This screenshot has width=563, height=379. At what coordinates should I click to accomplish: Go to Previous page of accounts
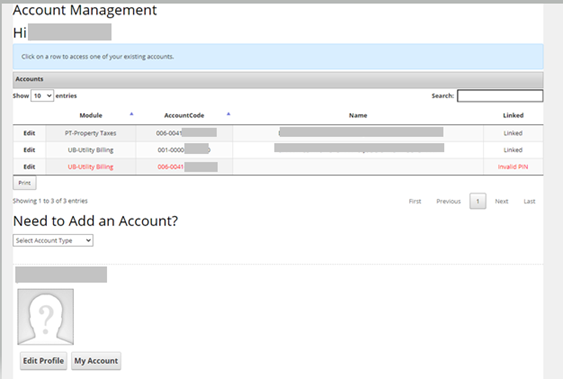tap(448, 201)
